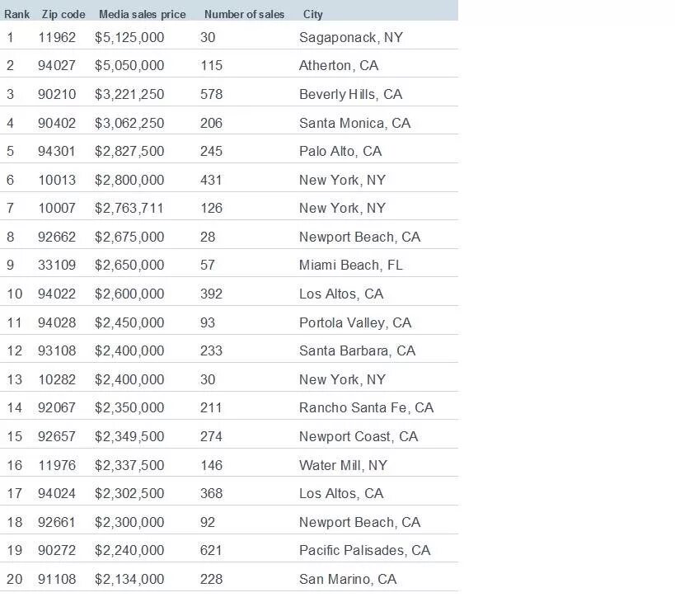This screenshot has width=675, height=616.
Task: Click the Number of sales header
Action: click(244, 14)
